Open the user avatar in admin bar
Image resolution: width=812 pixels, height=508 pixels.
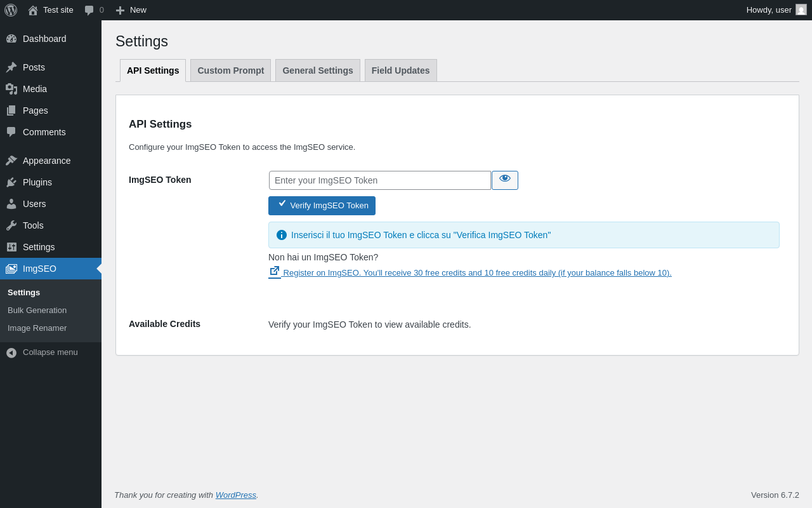tap(801, 10)
